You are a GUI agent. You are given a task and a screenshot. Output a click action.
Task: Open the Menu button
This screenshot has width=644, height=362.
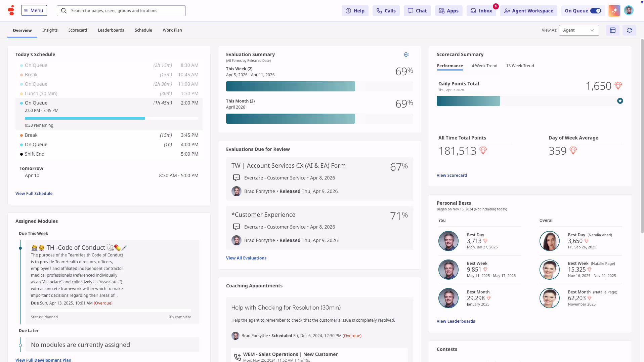34,10
